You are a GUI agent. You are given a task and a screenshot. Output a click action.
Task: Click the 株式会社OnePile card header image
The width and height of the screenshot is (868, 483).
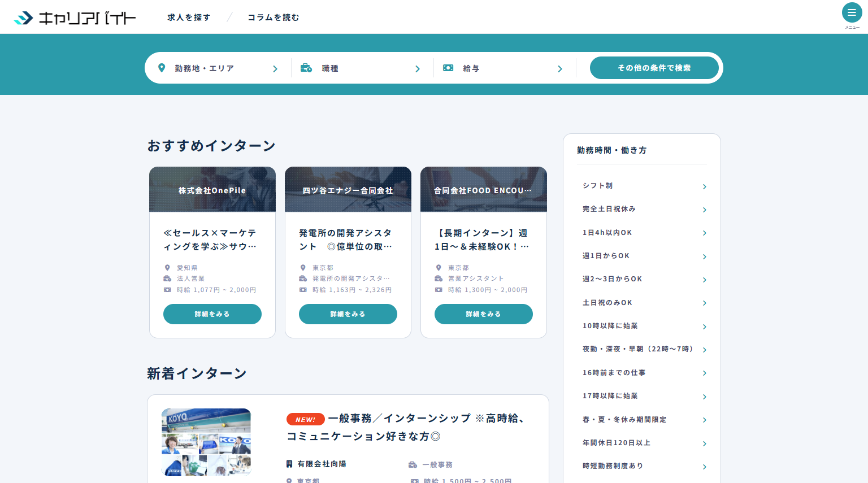pyautogui.click(x=212, y=189)
